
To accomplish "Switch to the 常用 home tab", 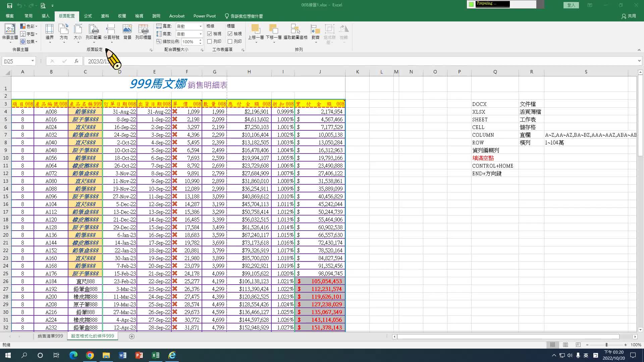I will [x=29, y=16].
